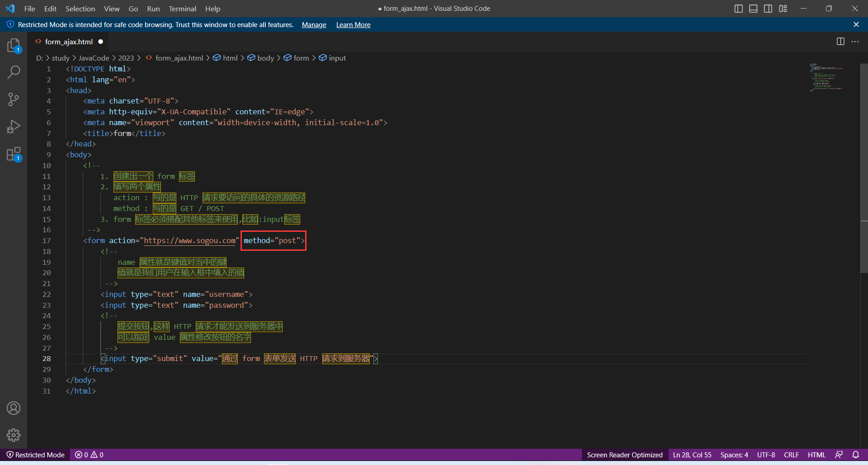Screen dimensions: 868x465
Task: Open the study breadcrumb dropdown
Action: click(61, 58)
